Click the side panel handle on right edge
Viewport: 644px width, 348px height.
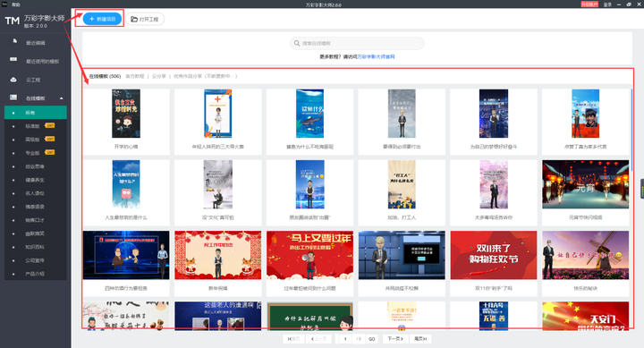pos(642,189)
